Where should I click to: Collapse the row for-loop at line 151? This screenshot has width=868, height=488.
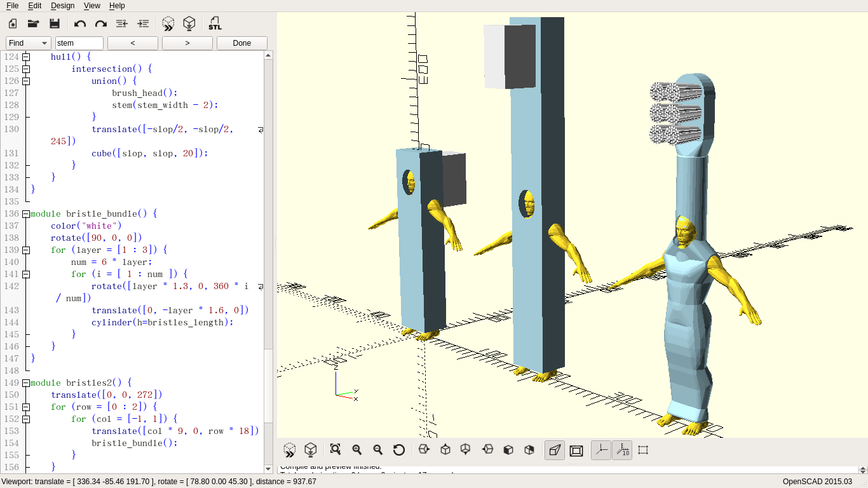(x=26, y=407)
